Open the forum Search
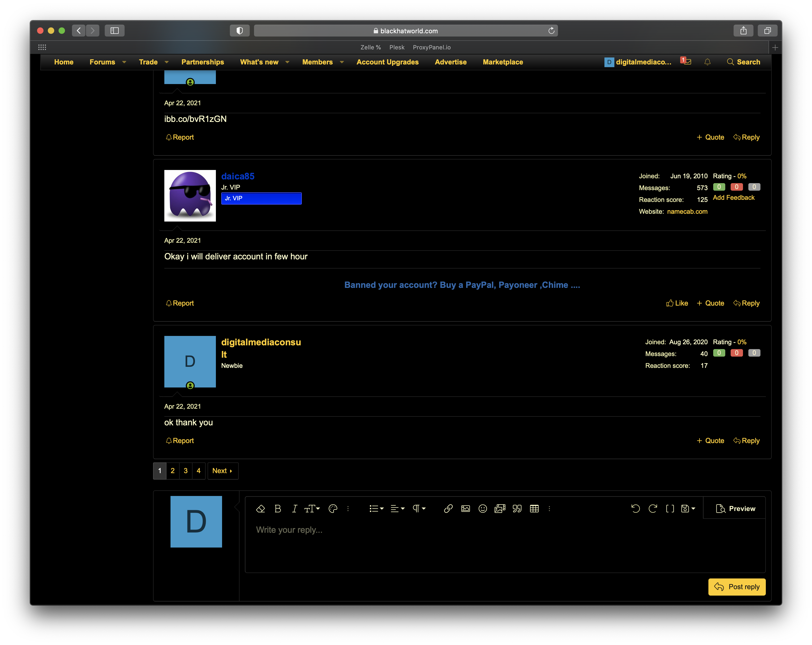Viewport: 812px width, 645px height. point(744,62)
